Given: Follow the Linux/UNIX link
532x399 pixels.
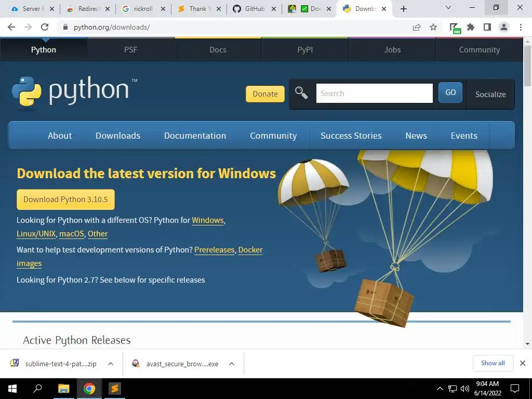Looking at the screenshot, I should [x=36, y=234].
